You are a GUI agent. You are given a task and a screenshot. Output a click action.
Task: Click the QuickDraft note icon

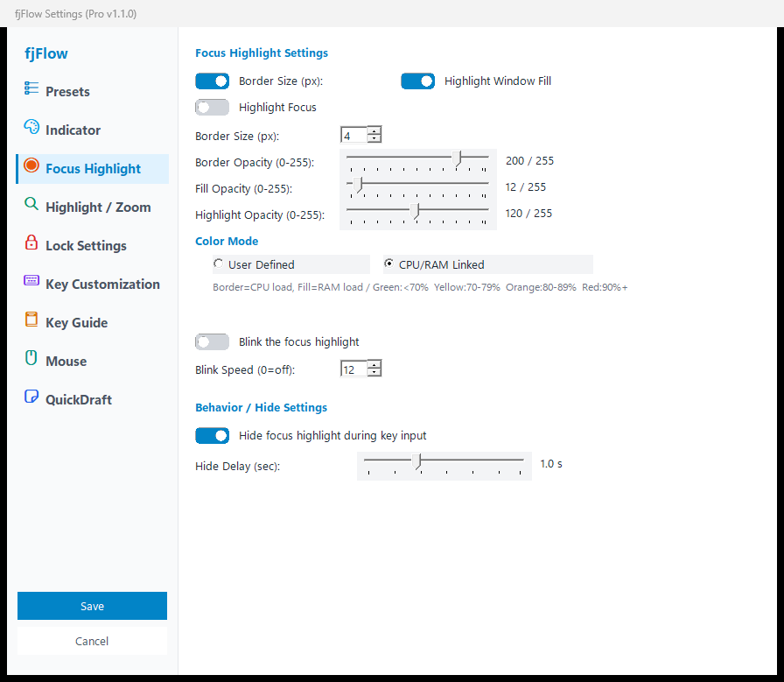click(x=31, y=397)
